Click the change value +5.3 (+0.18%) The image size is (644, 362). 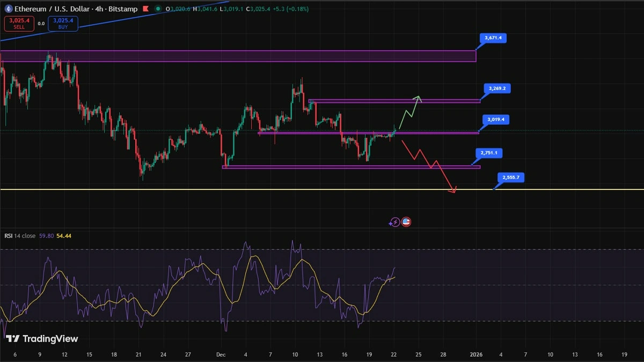[291, 9]
